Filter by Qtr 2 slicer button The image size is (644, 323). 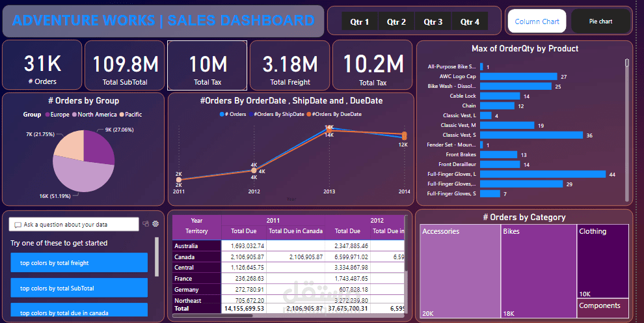click(x=396, y=21)
